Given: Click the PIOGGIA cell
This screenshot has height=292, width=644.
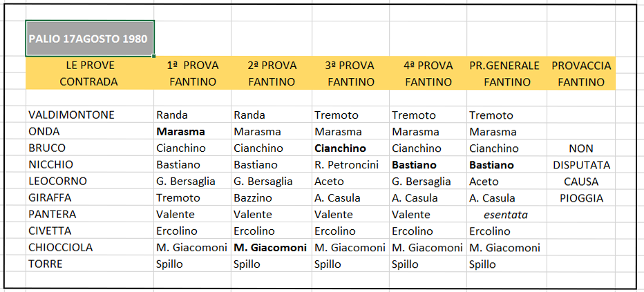Looking at the screenshot, I should [x=581, y=198].
